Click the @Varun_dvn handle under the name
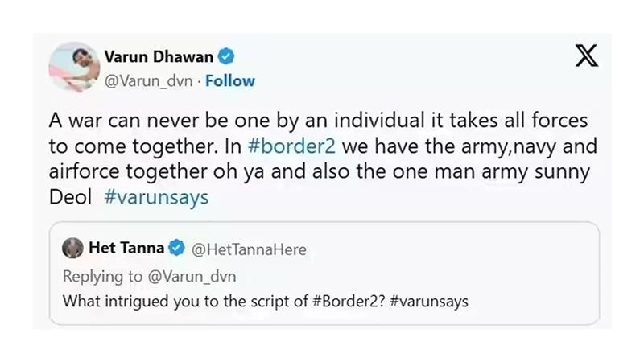The height and width of the screenshot is (362, 644). [x=151, y=81]
